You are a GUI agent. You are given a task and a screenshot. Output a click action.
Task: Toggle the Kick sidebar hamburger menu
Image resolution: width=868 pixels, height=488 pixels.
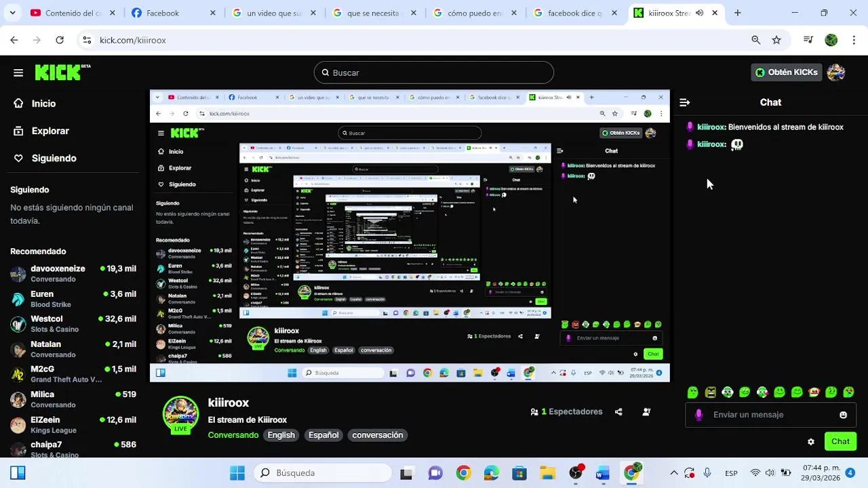18,73
